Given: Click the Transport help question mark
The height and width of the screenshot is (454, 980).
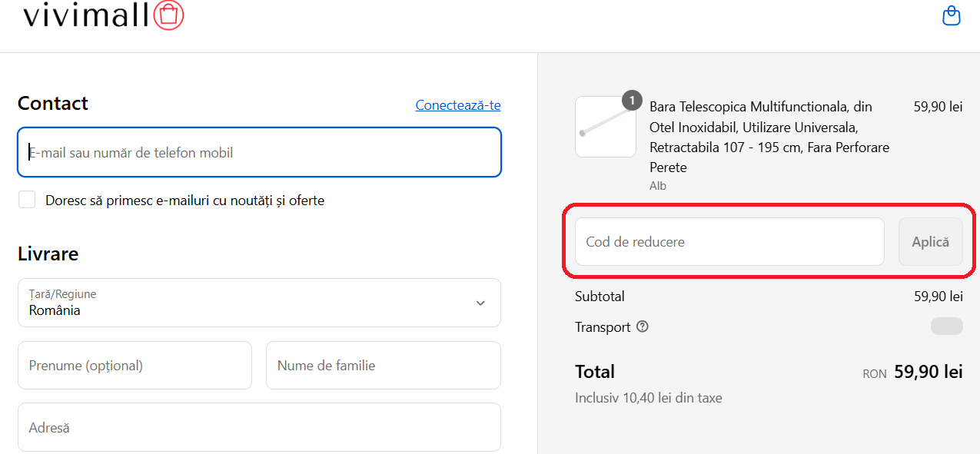Looking at the screenshot, I should 643,326.
